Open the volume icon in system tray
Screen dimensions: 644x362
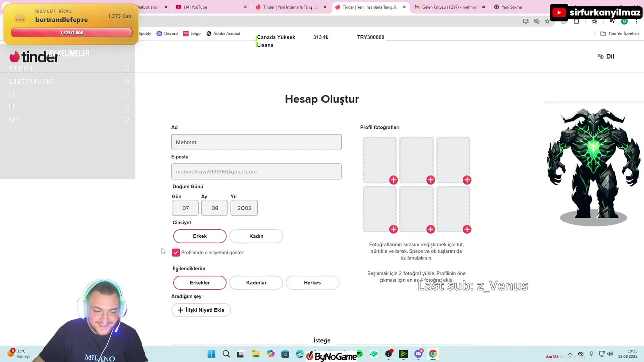pyautogui.click(x=610, y=354)
